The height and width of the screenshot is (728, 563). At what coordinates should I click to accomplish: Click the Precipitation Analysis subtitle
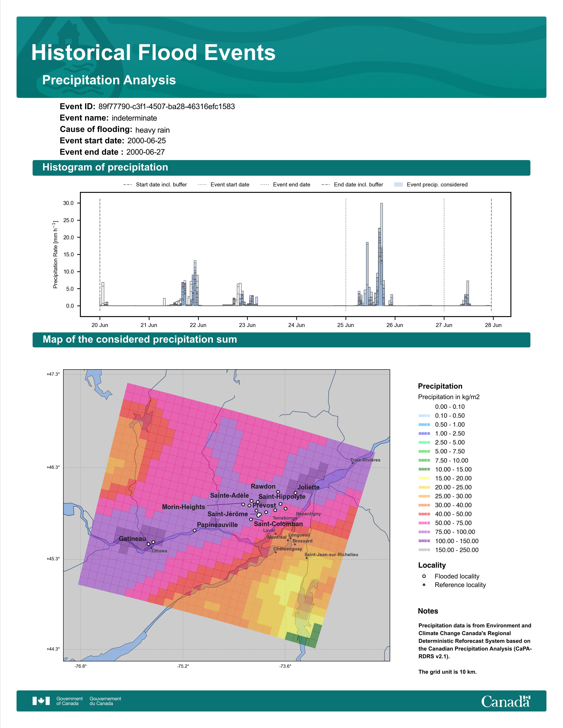pyautogui.click(x=109, y=80)
